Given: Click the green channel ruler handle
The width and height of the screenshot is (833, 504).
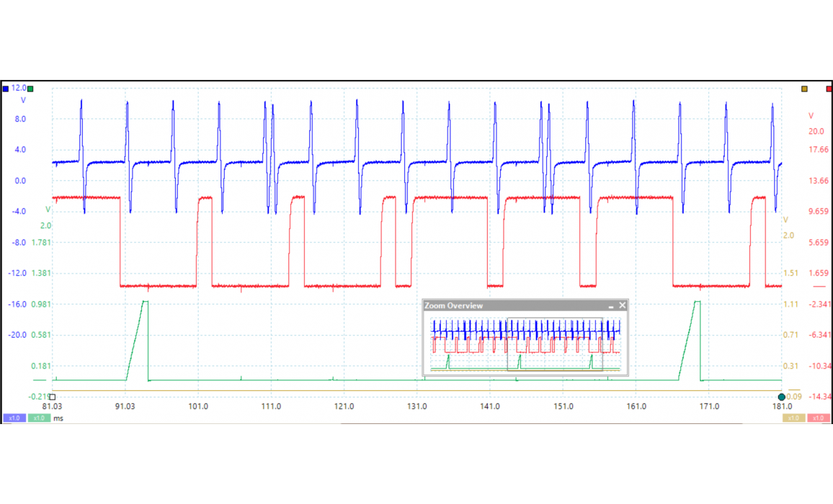Looking at the screenshot, I should coord(30,89).
